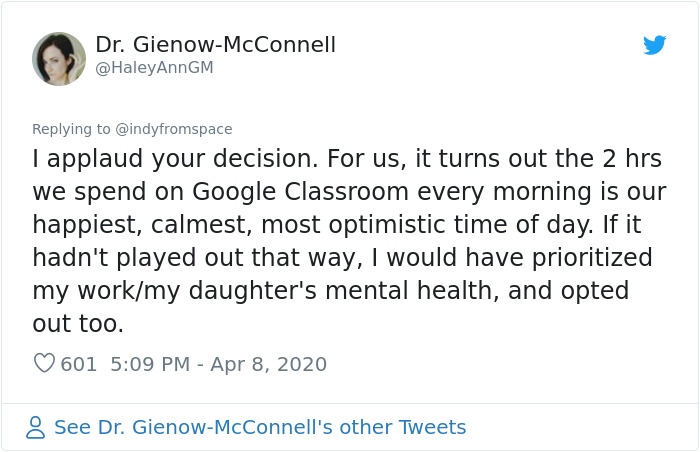Click the 601 likes count
The height and width of the screenshot is (452, 700).
pyautogui.click(x=79, y=364)
